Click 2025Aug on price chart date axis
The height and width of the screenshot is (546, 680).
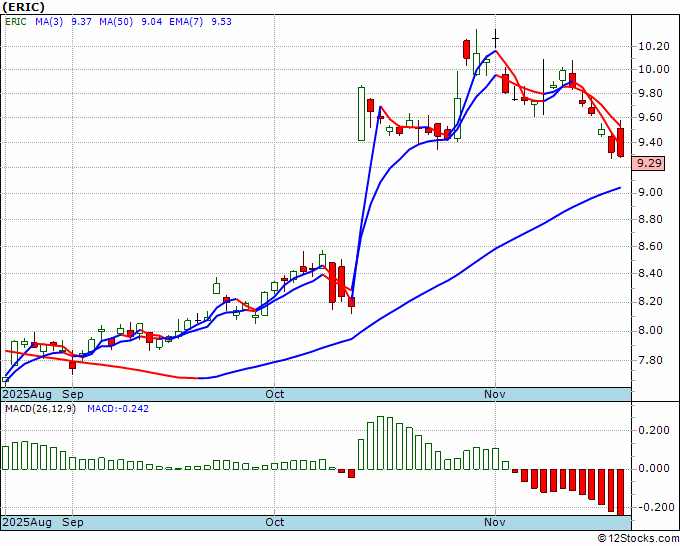[27, 394]
